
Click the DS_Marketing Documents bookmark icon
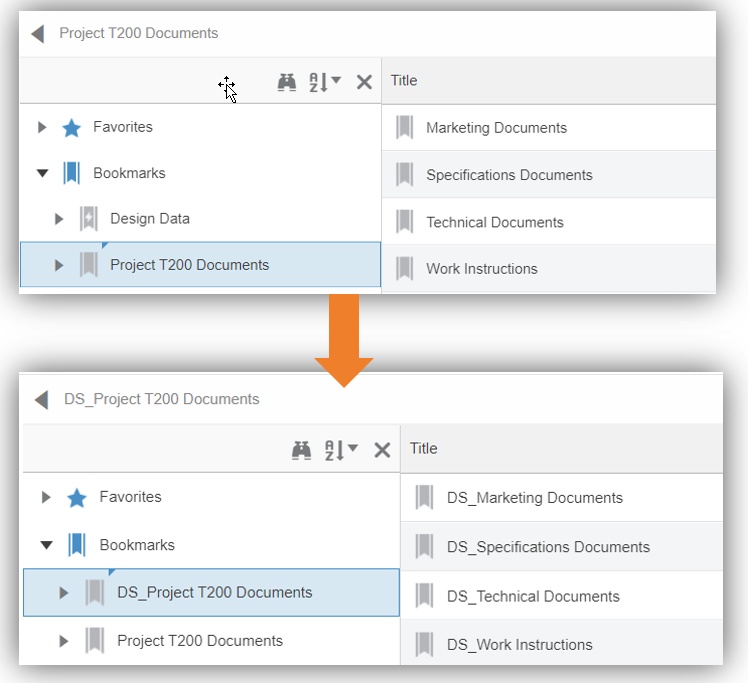coord(425,498)
